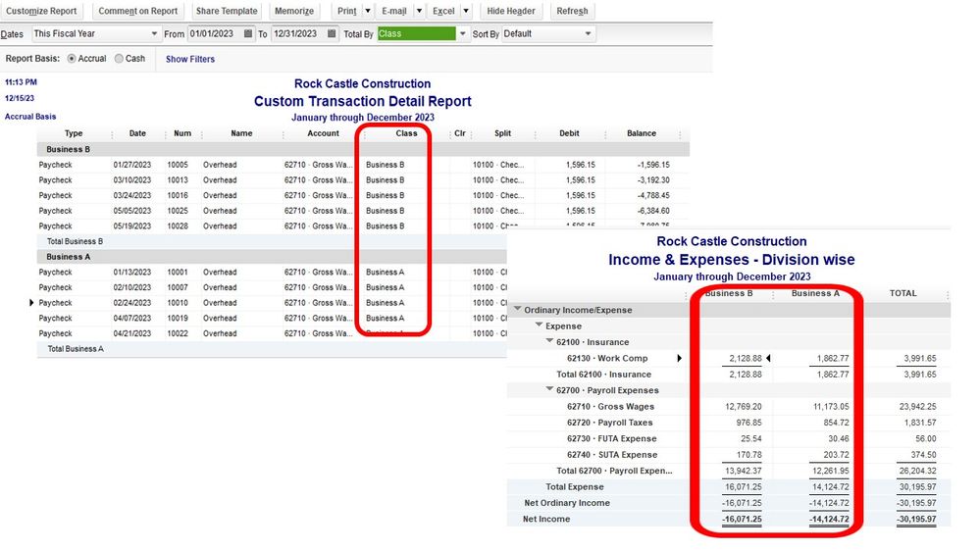This screenshot has width=980, height=551.
Task: Click Customize Report button
Action: [x=41, y=11]
